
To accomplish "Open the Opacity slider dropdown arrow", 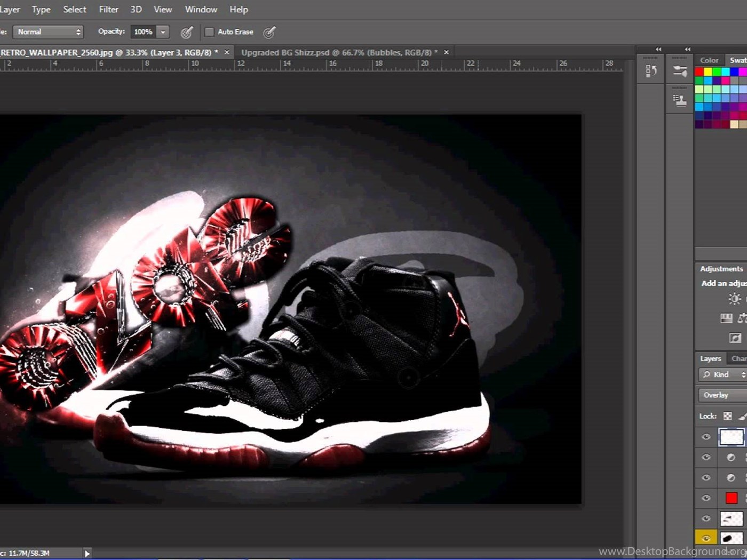I will [x=163, y=32].
